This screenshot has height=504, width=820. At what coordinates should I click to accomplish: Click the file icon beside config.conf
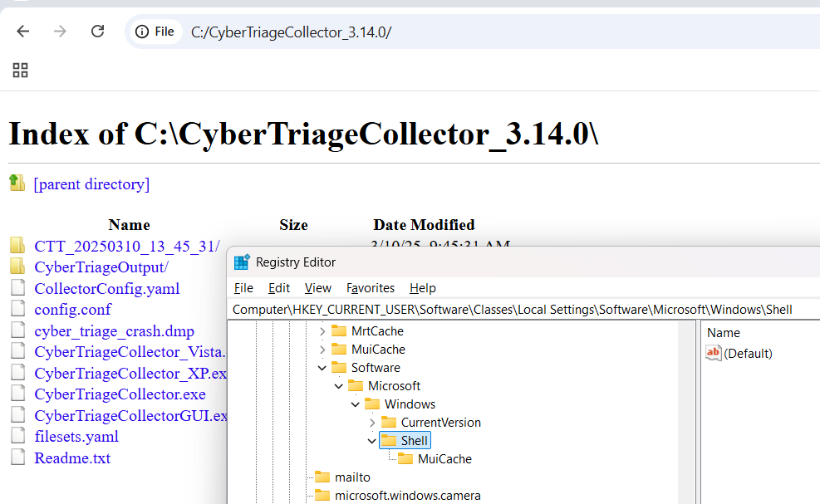pos(18,309)
